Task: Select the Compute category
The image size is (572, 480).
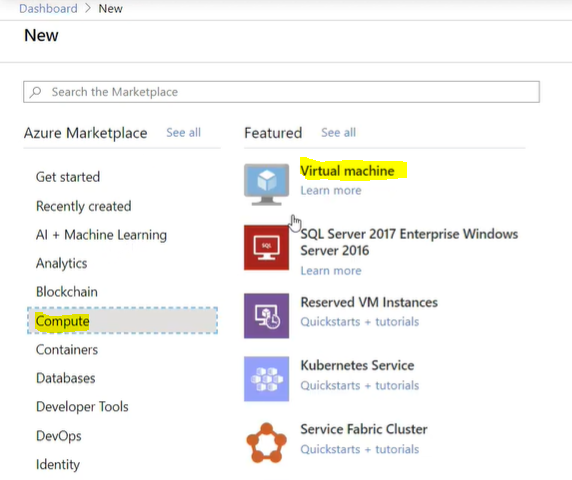Action: pyautogui.click(x=123, y=321)
